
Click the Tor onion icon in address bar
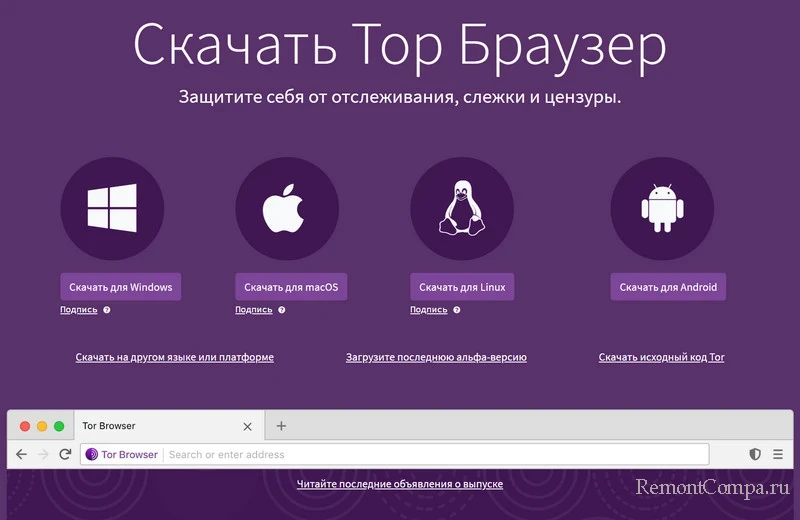tap(92, 454)
